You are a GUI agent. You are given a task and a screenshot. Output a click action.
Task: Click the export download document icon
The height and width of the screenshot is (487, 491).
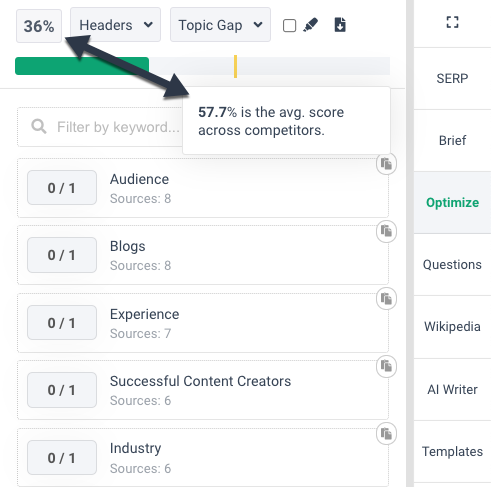pyautogui.click(x=340, y=25)
